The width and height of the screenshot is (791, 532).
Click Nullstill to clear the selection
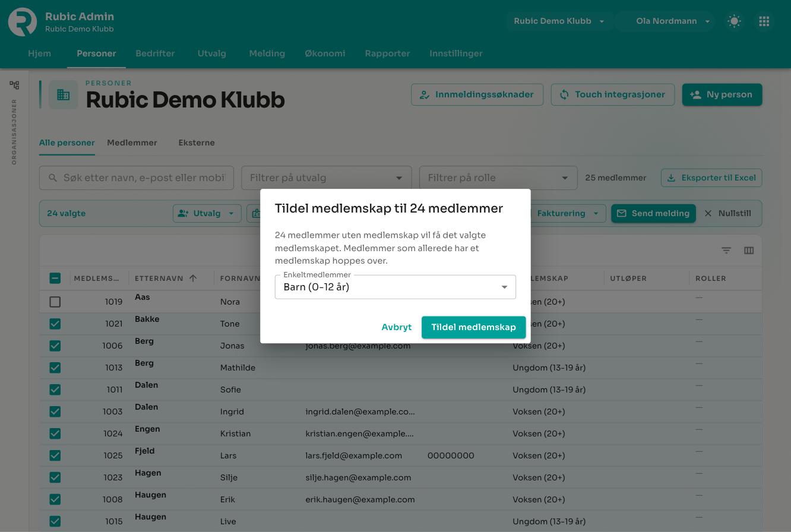pos(727,213)
